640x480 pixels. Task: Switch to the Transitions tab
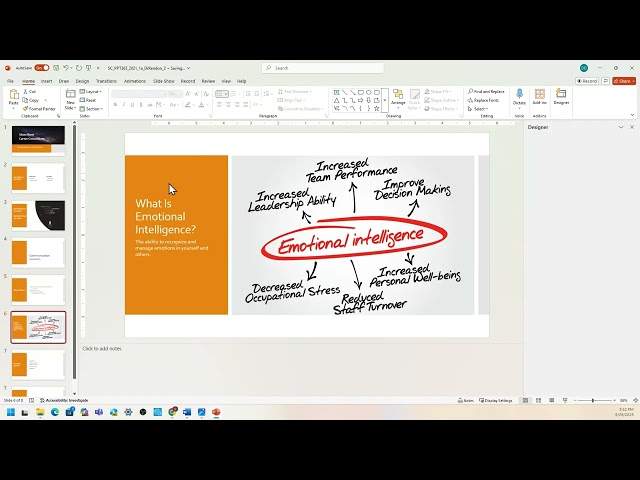click(106, 81)
